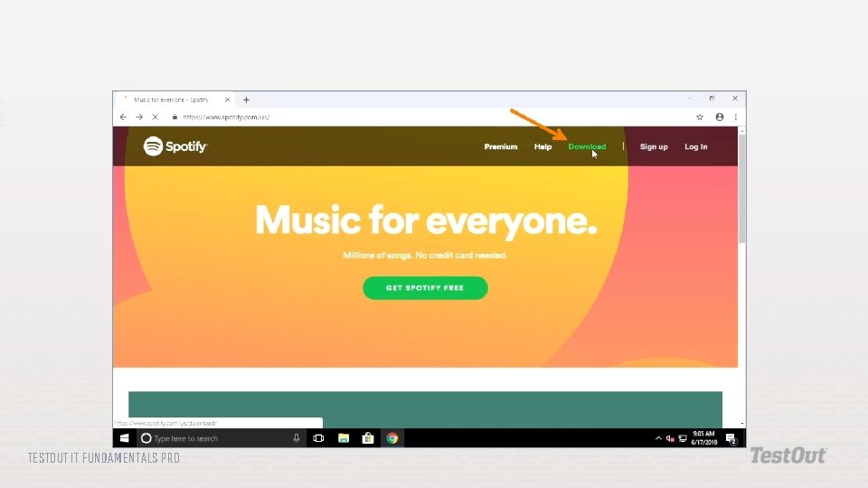Click the muted volume tray icon
This screenshot has height=488, width=868.
pos(670,438)
